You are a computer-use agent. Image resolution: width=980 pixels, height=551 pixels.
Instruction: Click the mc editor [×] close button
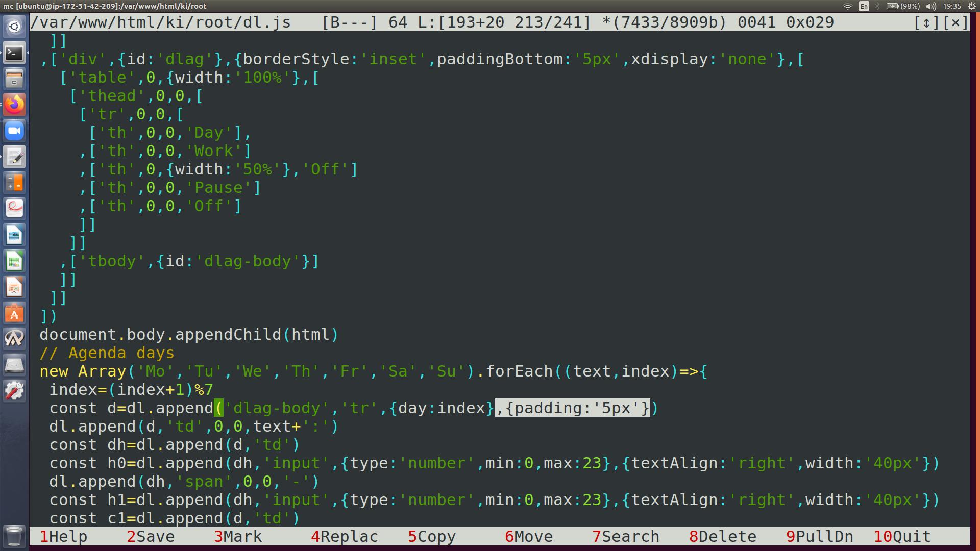(955, 22)
